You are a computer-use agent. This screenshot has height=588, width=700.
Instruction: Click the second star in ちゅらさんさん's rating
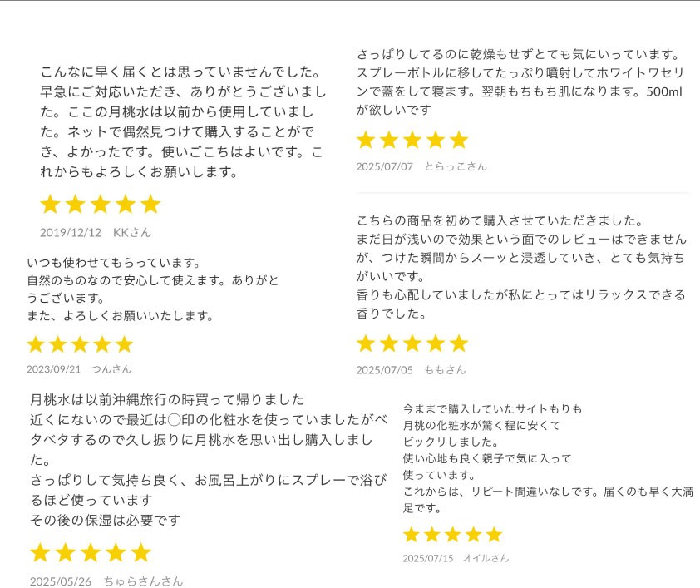(x=65, y=552)
